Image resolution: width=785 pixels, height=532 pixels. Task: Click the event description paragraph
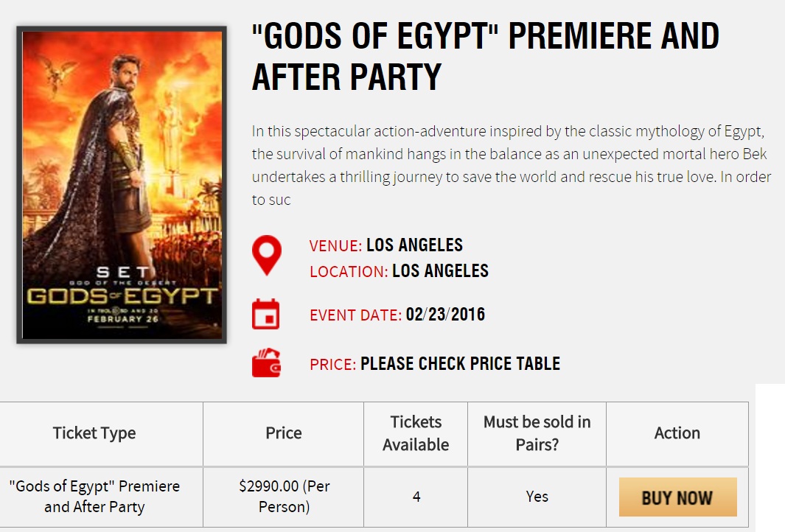click(512, 166)
